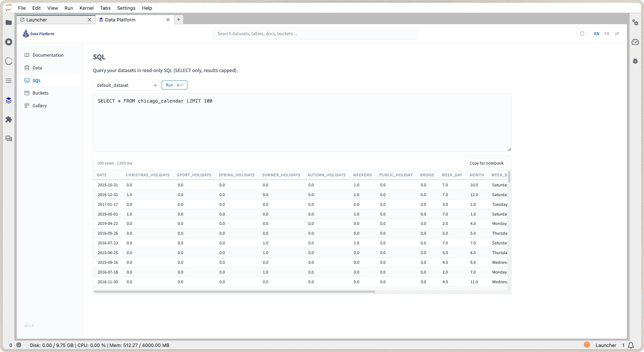Open the extension manager puzzle icon

point(9,119)
